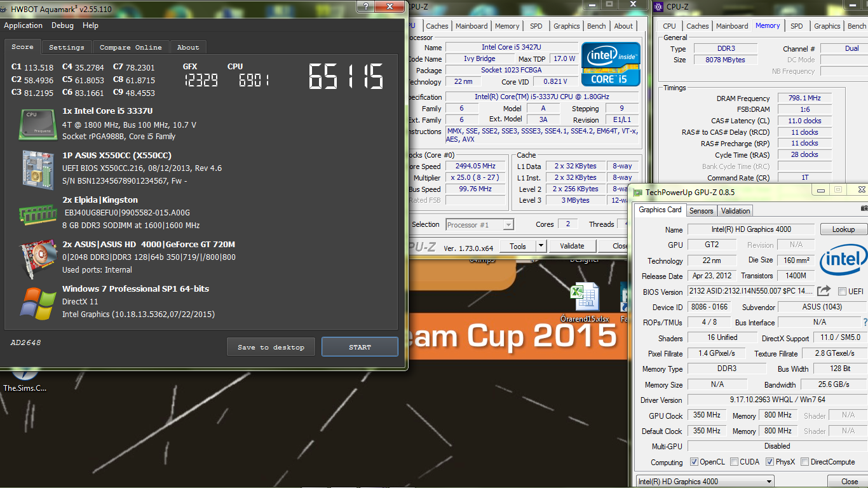
Task: Click the START benchmark button
Action: tap(360, 347)
